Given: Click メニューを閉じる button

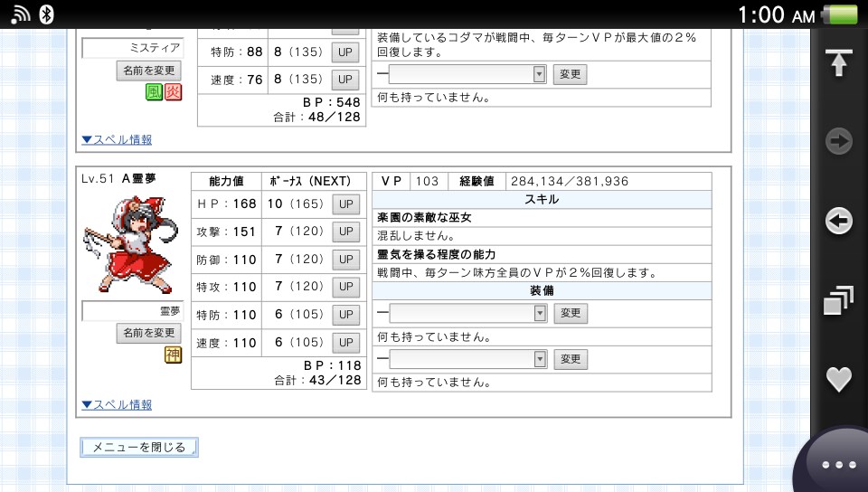Looking at the screenshot, I should pos(139,447).
